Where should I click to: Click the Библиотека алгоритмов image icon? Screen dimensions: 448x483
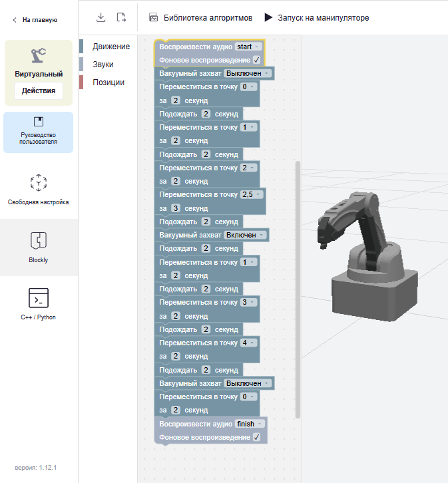[x=154, y=17]
